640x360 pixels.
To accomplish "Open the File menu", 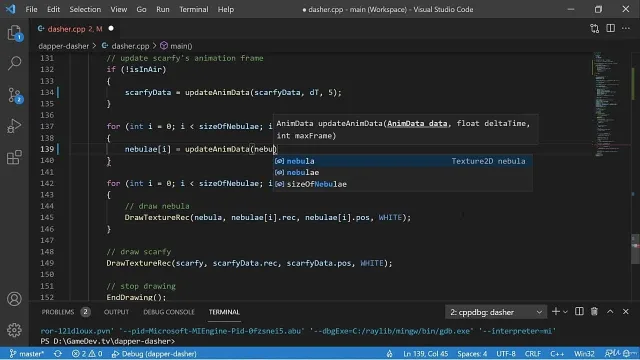I will 31,9.
